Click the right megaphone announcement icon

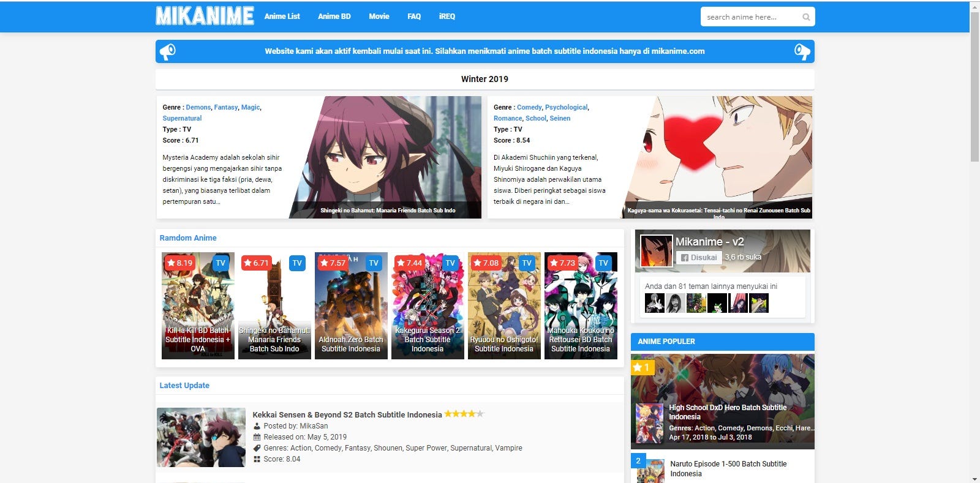pyautogui.click(x=802, y=51)
